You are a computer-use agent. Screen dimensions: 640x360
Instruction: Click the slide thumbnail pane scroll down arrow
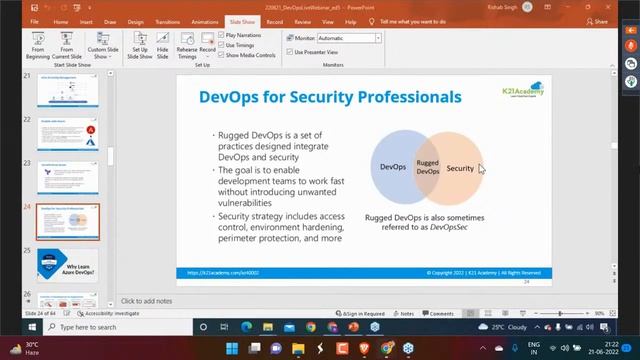110,304
